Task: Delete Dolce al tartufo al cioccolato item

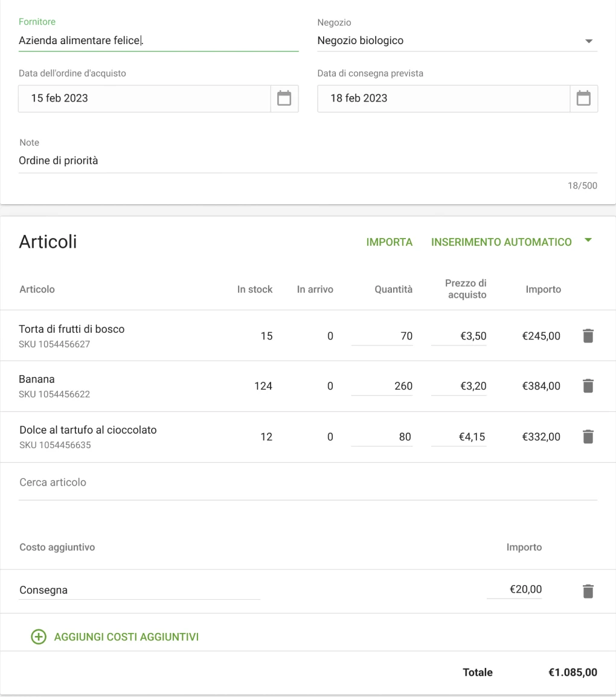Action: click(588, 437)
